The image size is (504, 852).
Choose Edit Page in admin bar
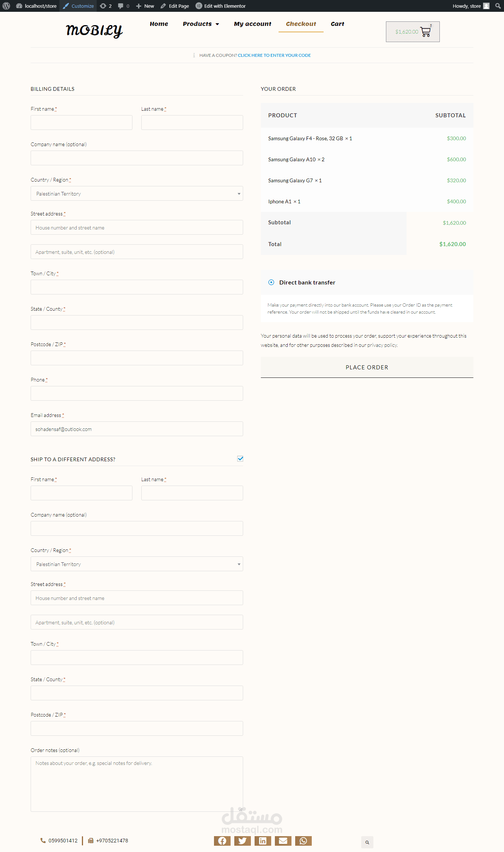pyautogui.click(x=175, y=6)
